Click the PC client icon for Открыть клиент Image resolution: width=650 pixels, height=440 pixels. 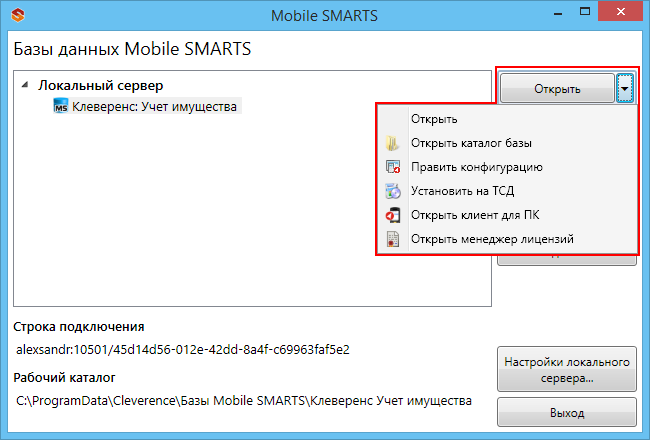click(393, 215)
